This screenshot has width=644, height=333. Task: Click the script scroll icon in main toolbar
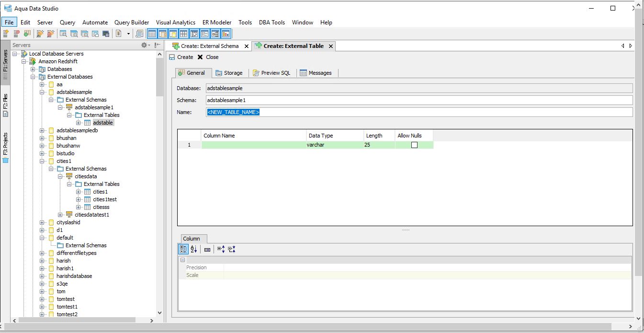[x=139, y=34]
